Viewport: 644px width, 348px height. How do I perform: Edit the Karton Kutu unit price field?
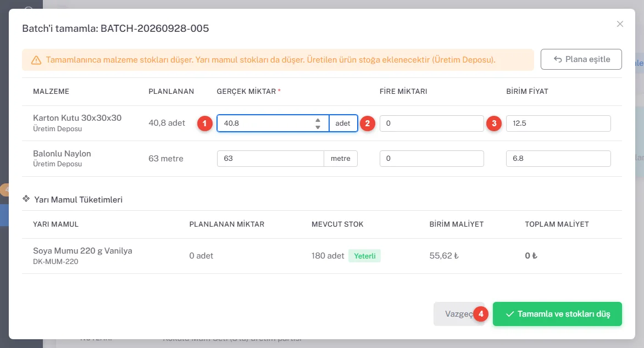pyautogui.click(x=558, y=123)
